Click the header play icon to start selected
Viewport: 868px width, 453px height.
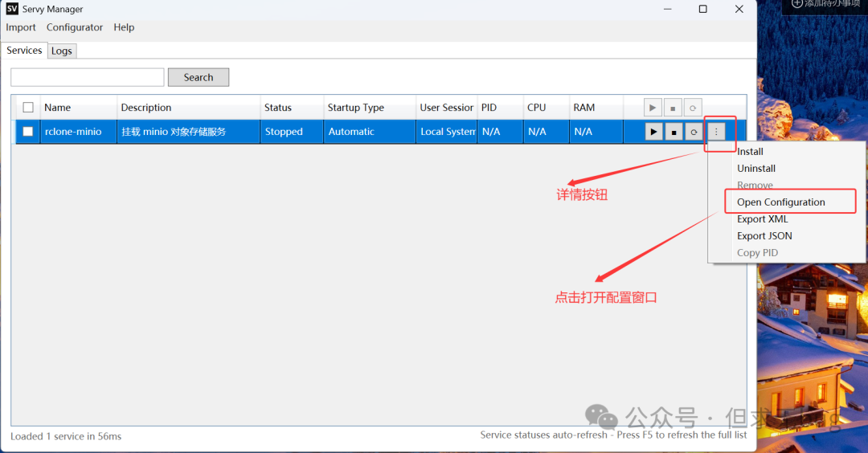coord(653,108)
